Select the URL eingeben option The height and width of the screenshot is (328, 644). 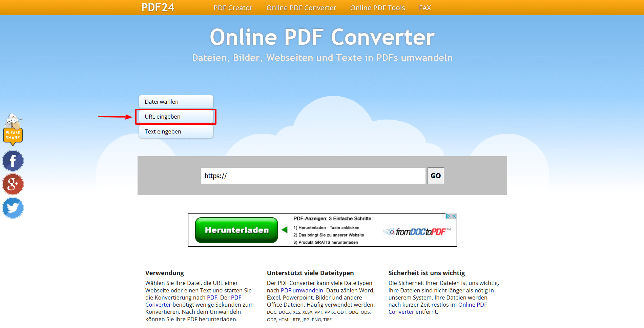[176, 117]
